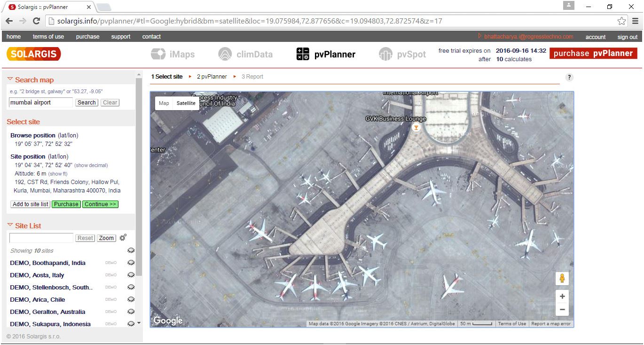Click the Site List Zoom button
Image resolution: width=644 pixels, height=345 pixels.
tap(106, 238)
